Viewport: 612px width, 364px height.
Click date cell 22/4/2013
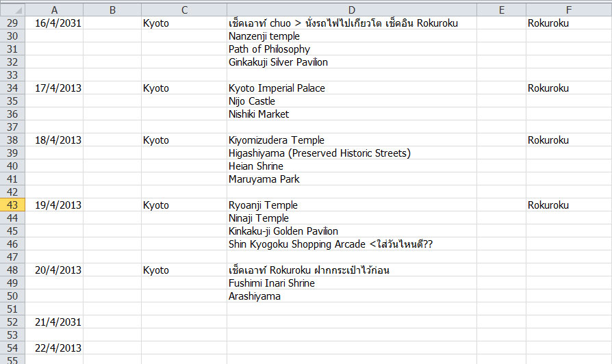54,348
